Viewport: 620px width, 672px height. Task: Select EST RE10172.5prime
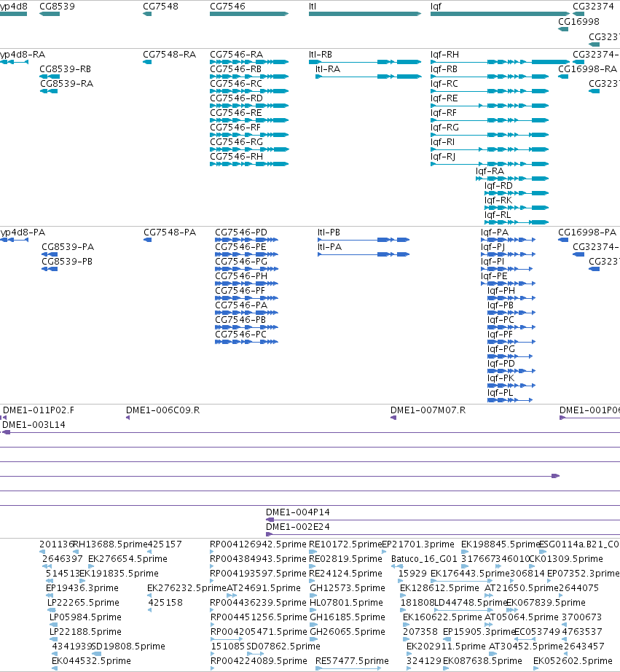pyautogui.click(x=345, y=544)
